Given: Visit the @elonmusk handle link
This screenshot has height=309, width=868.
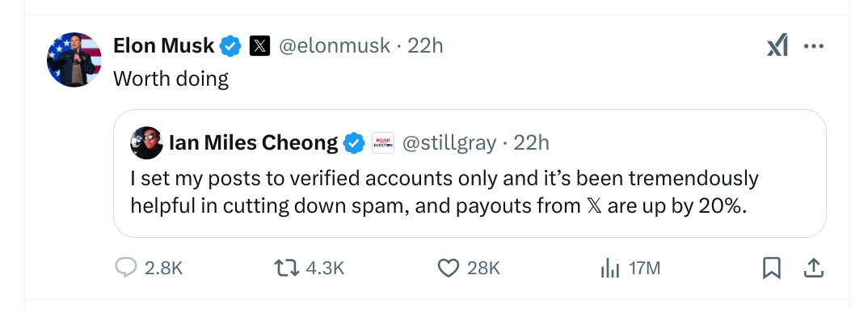Looking at the screenshot, I should click(x=335, y=46).
